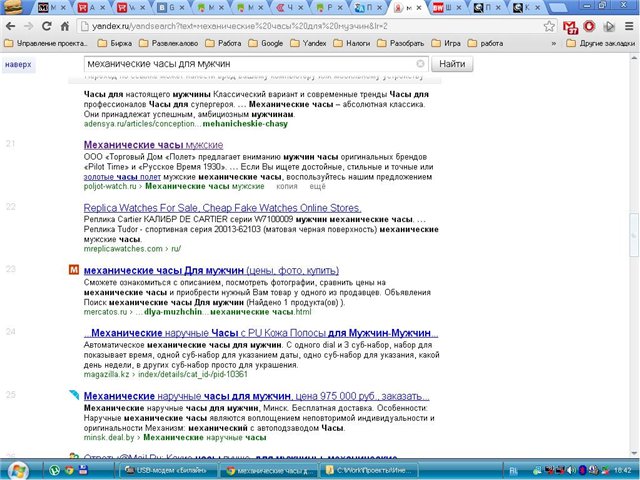Click the Windows Start orb
Image resolution: width=640 pixels, height=480 pixels.
[17, 469]
